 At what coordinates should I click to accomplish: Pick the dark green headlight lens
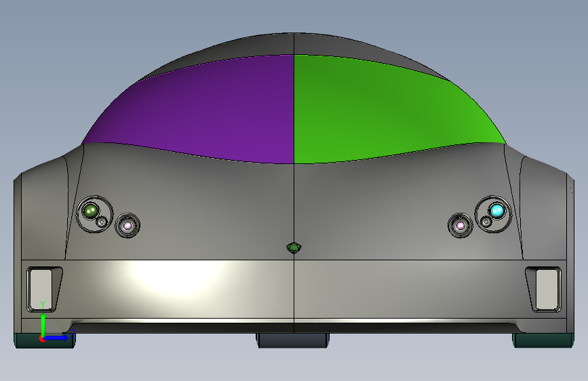click(91, 211)
